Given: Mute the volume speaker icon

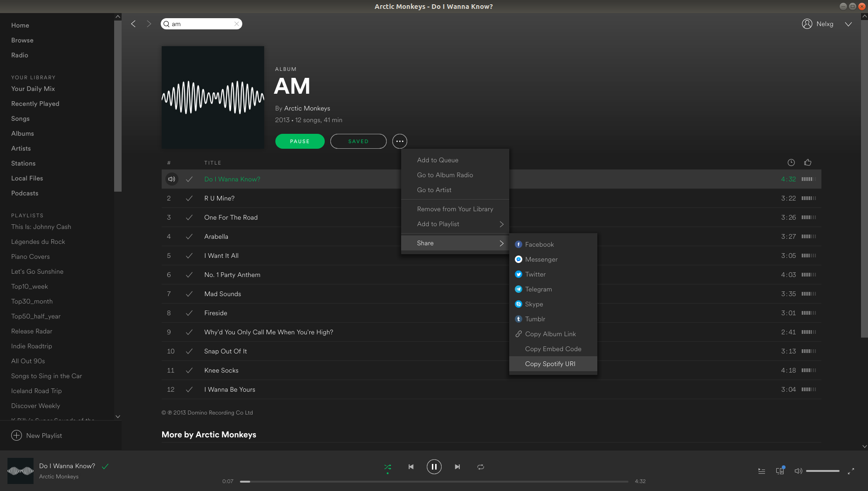Looking at the screenshot, I should pyautogui.click(x=798, y=471).
